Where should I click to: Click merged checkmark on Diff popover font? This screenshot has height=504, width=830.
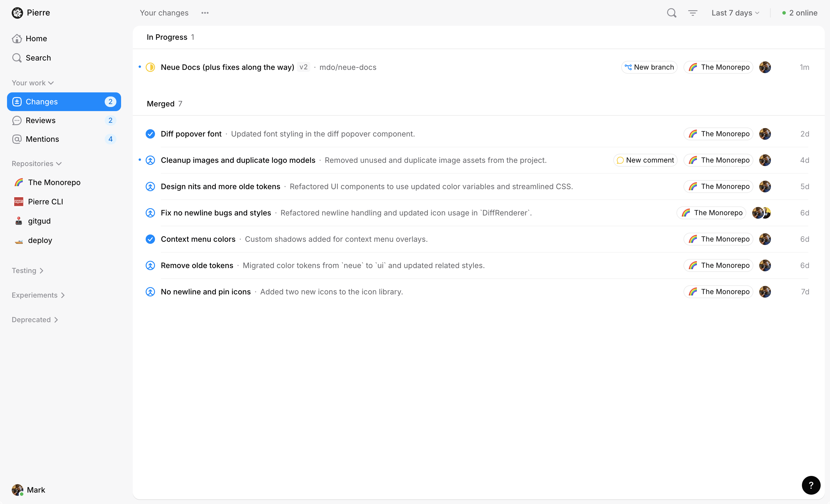pos(150,134)
